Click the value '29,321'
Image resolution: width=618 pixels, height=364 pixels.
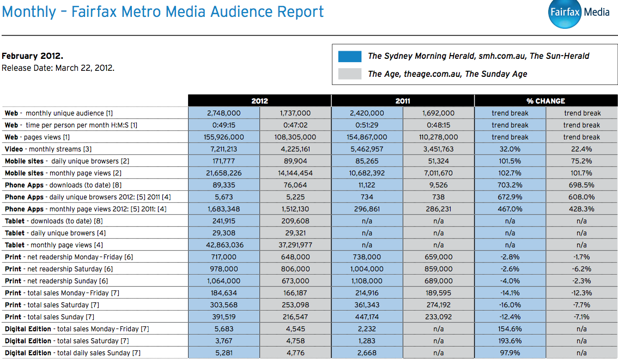click(295, 233)
